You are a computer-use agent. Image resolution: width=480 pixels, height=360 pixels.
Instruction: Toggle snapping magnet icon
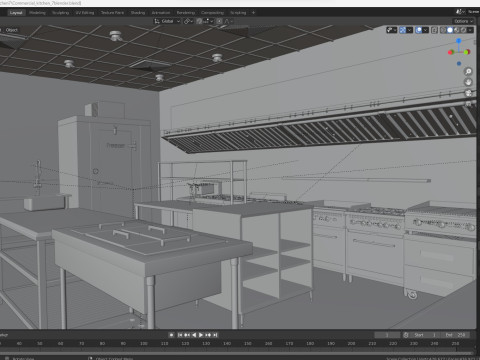coord(199,21)
